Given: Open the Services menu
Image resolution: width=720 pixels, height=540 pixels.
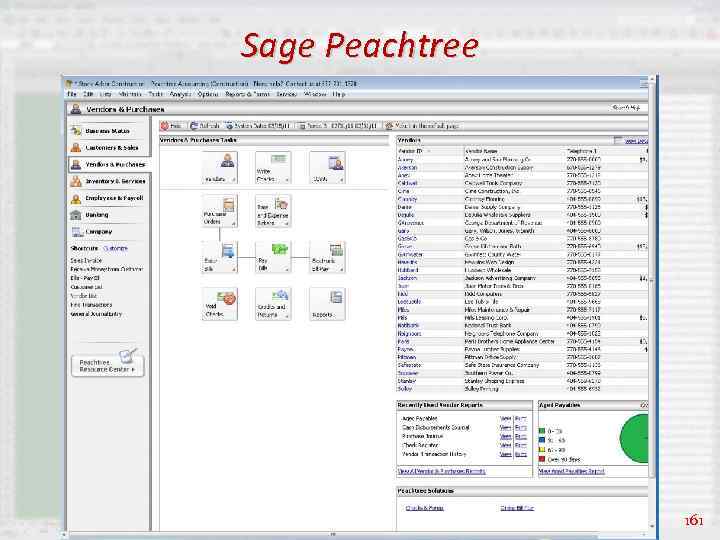Looking at the screenshot, I should pos(287,94).
